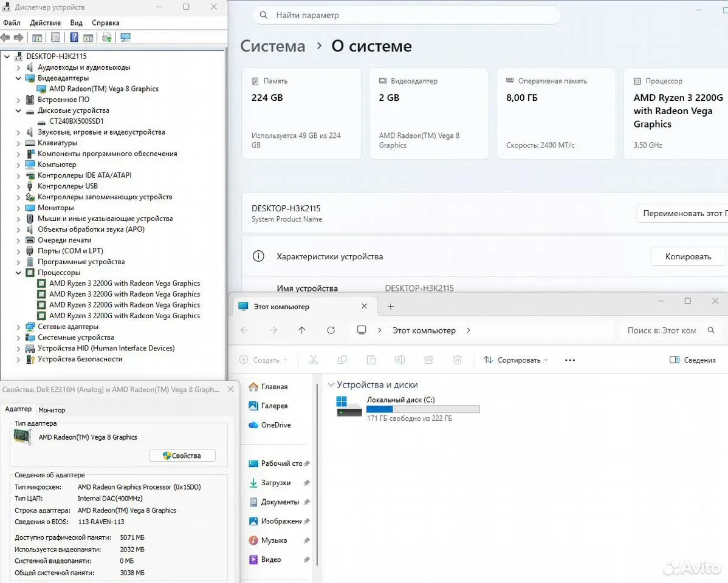Open the Создать dropdown in Explorer
Viewport: 728px width, 583px height.
263,360
